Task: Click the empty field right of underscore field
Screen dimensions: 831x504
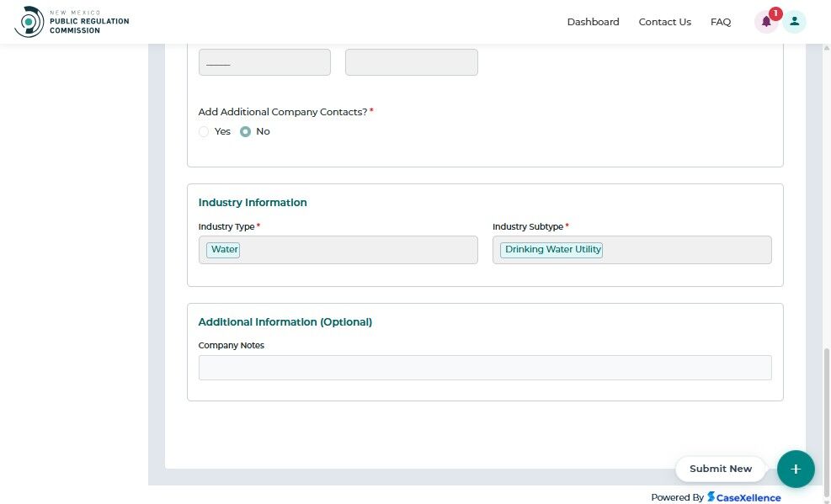Action: [411, 62]
